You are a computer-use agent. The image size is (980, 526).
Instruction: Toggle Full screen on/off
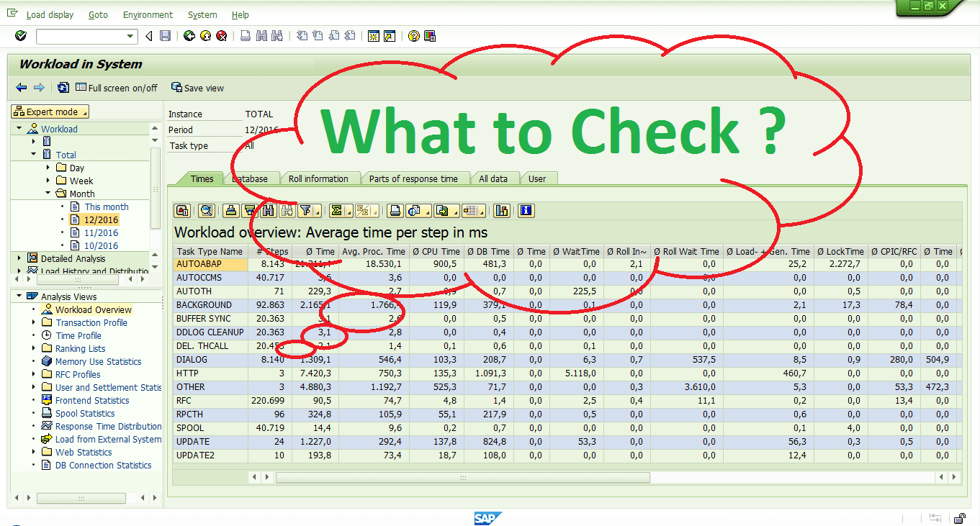pyautogui.click(x=115, y=88)
